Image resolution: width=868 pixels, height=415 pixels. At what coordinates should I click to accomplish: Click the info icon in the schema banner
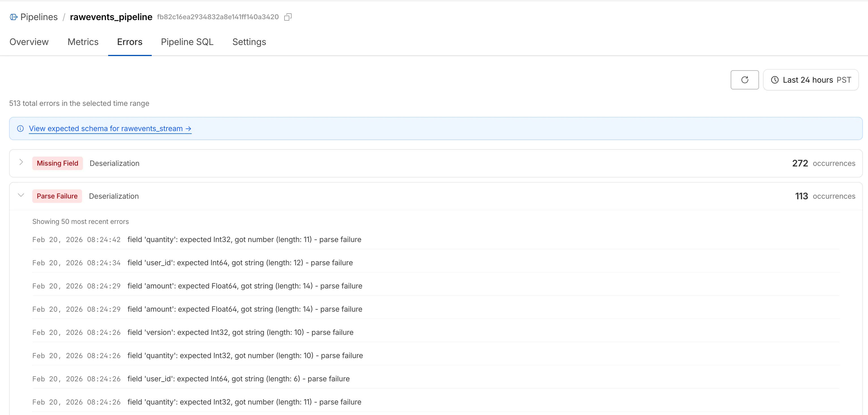click(x=20, y=128)
